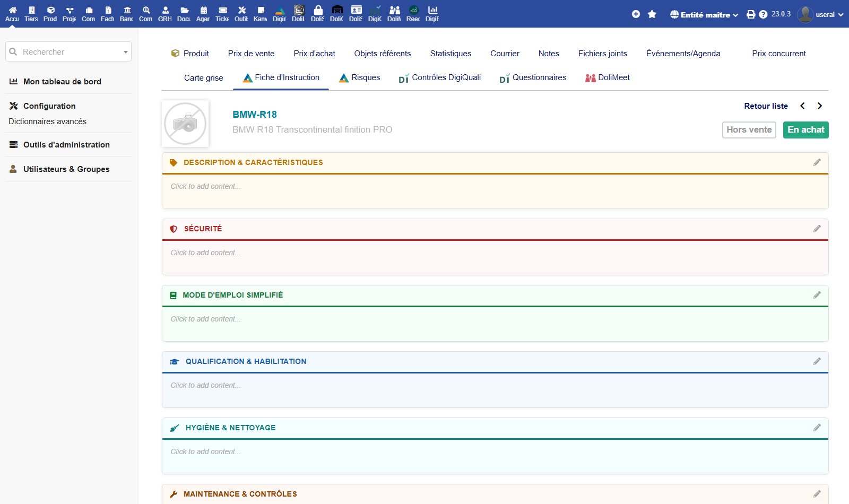Open the Tiers building icon

(31, 14)
